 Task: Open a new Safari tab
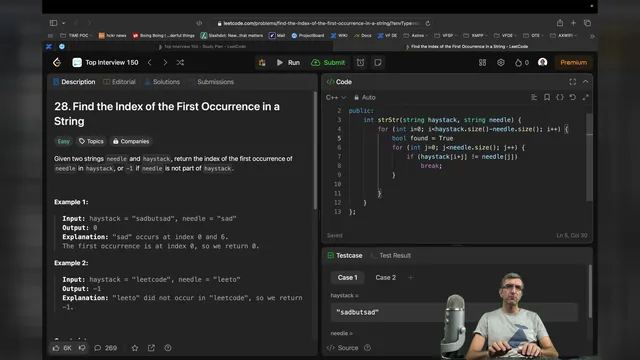pyautogui.click(x=573, y=23)
